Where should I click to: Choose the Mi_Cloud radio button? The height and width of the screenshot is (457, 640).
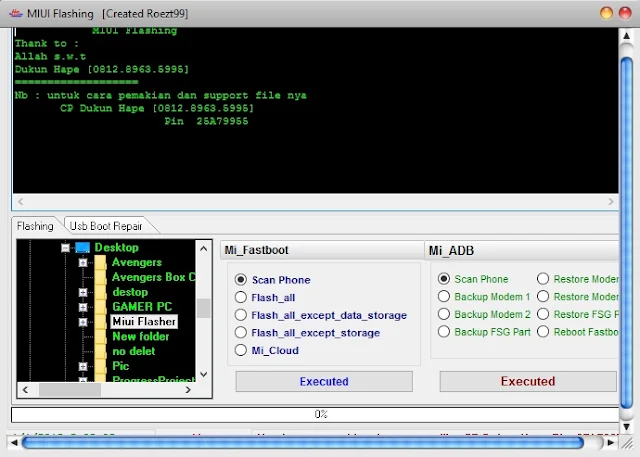241,350
